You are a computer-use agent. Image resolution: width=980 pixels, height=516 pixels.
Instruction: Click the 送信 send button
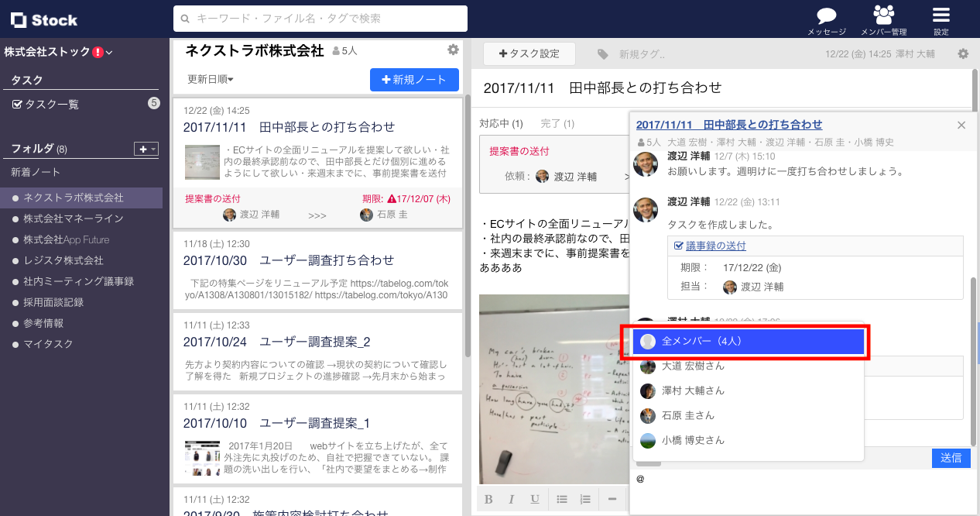click(x=951, y=458)
